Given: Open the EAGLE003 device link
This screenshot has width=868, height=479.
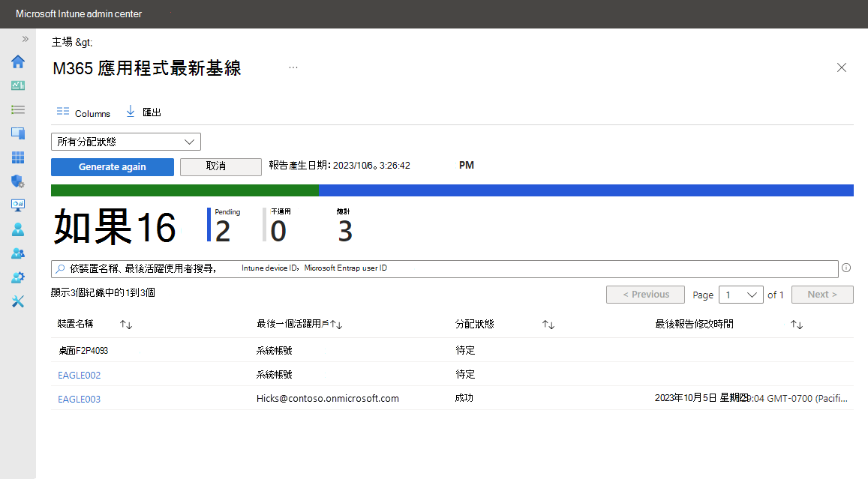Looking at the screenshot, I should [80, 399].
